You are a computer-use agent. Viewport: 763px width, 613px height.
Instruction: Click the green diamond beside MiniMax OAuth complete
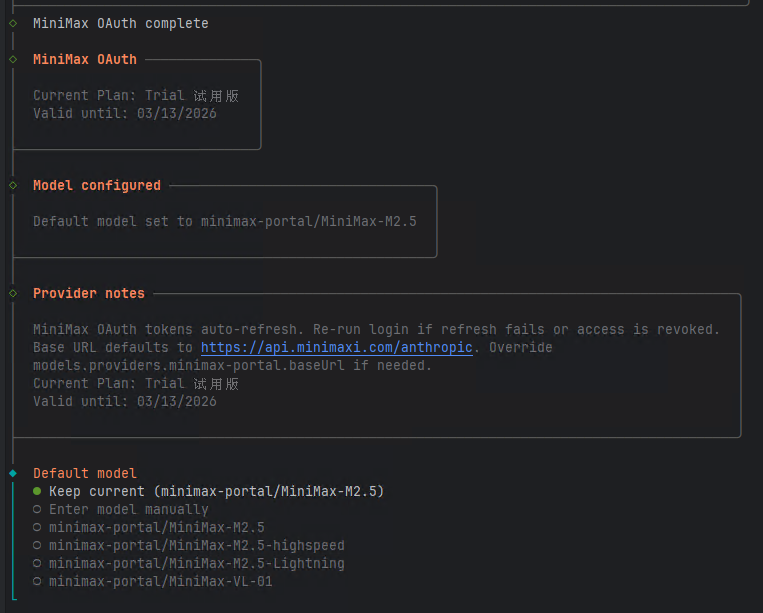[13, 23]
